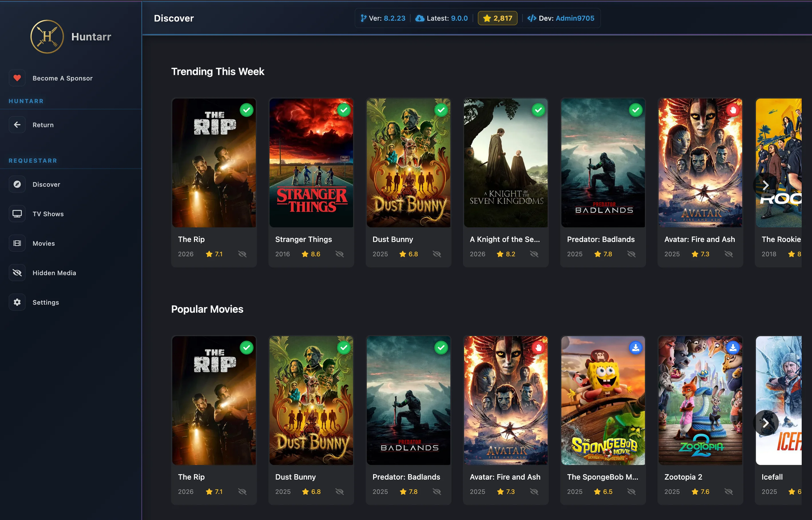Hide Zootopia 2 with its eye-slash icon
The width and height of the screenshot is (812, 520).
[x=729, y=491]
